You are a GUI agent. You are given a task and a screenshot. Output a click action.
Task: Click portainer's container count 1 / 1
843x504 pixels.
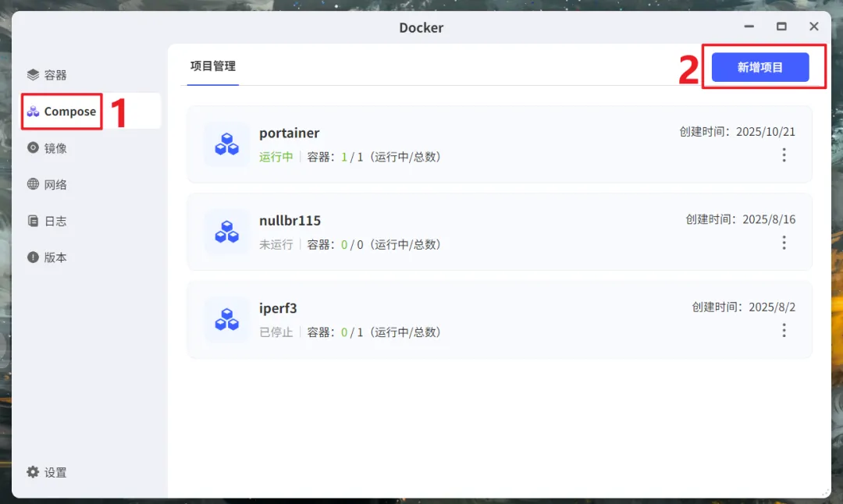(x=352, y=157)
